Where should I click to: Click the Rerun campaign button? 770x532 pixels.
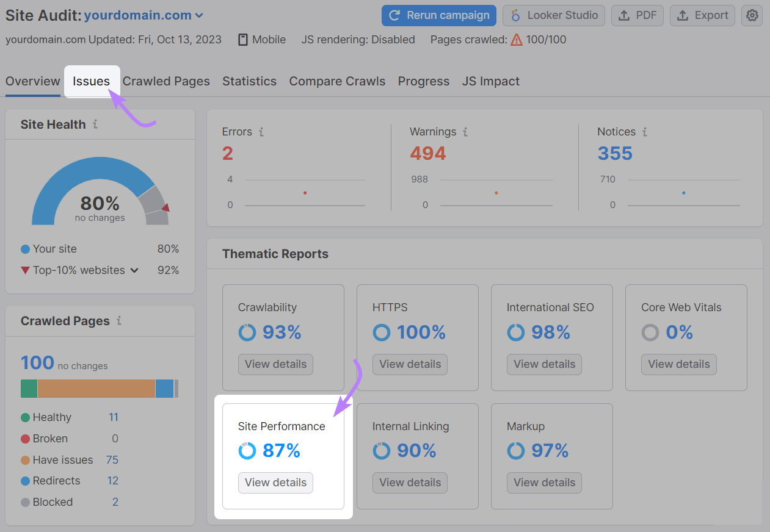[438, 15]
